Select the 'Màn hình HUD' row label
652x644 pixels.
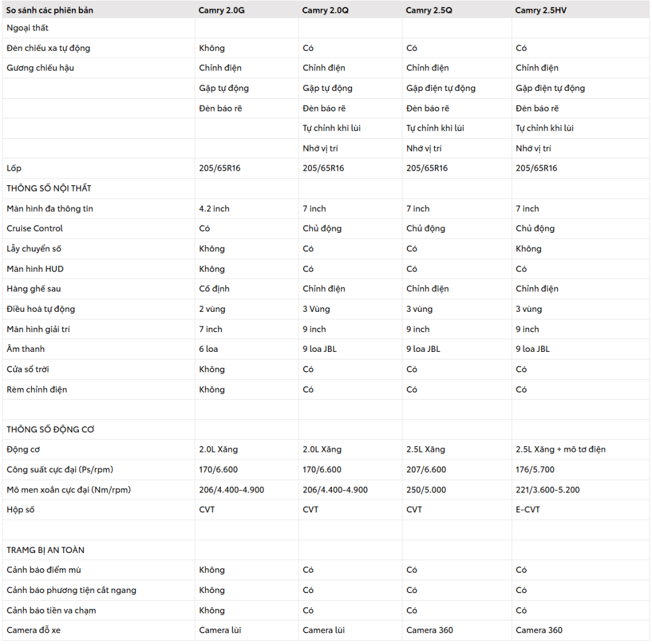pyautogui.click(x=35, y=269)
